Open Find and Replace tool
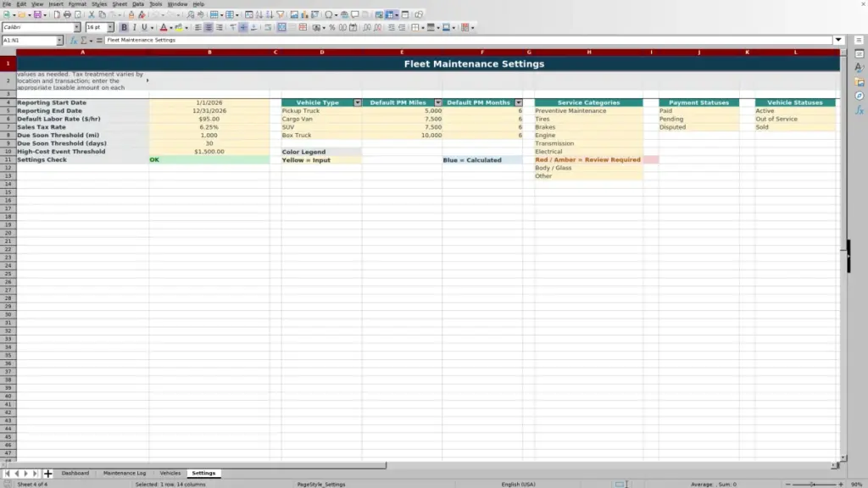This screenshot has height=488, width=868. click(191, 14)
